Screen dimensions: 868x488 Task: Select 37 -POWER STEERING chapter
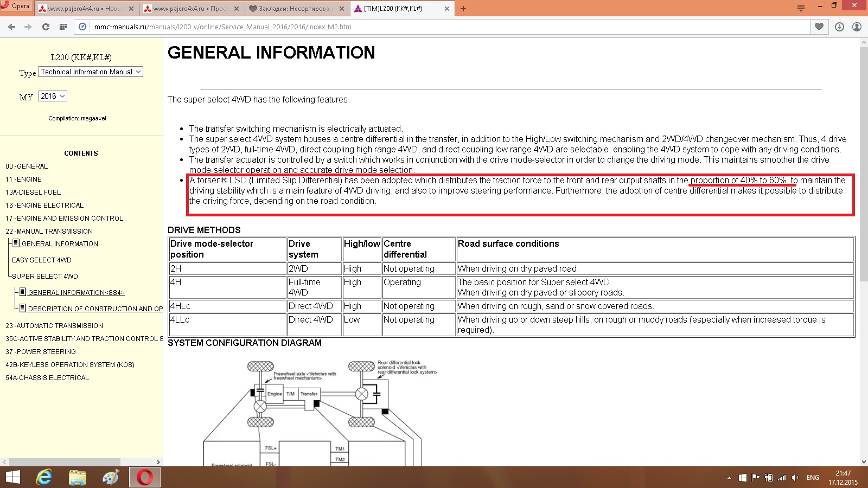click(41, 351)
